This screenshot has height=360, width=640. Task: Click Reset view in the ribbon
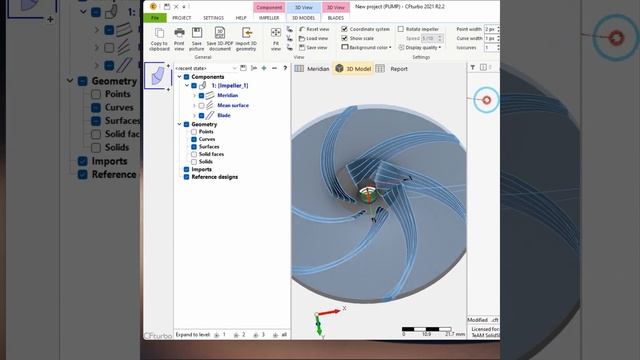tap(314, 29)
